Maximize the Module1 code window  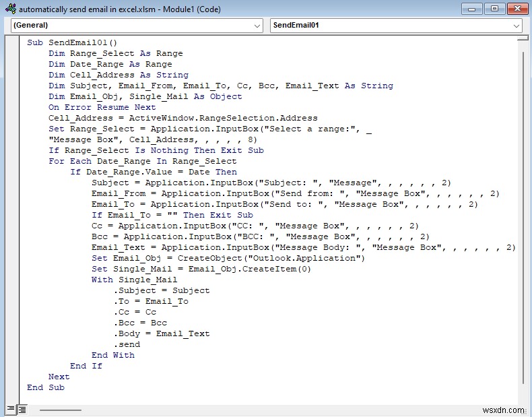(494, 9)
